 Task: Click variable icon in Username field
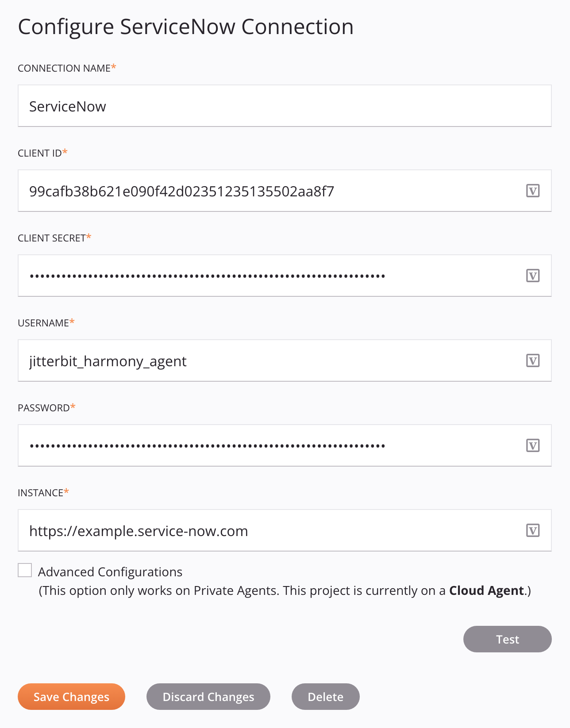pyautogui.click(x=533, y=361)
